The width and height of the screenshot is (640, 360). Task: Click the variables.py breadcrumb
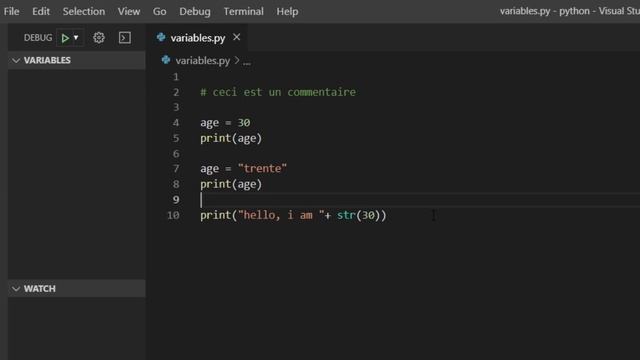click(202, 61)
